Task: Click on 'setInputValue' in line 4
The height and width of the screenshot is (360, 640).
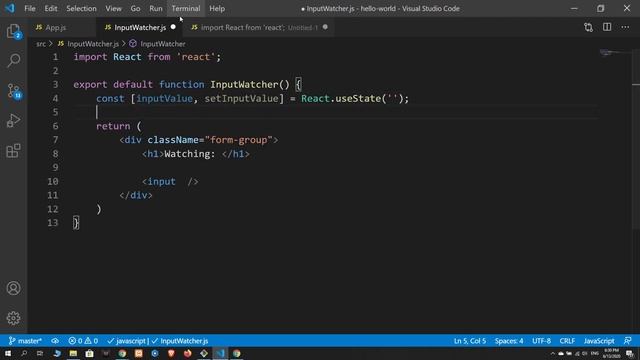Action: coord(242,98)
